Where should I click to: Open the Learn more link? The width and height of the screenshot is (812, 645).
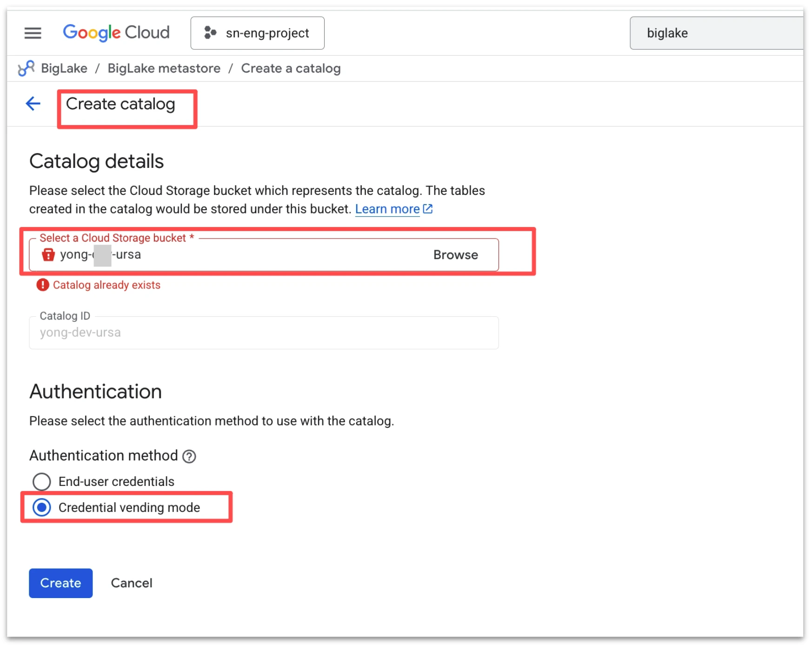pyautogui.click(x=387, y=209)
